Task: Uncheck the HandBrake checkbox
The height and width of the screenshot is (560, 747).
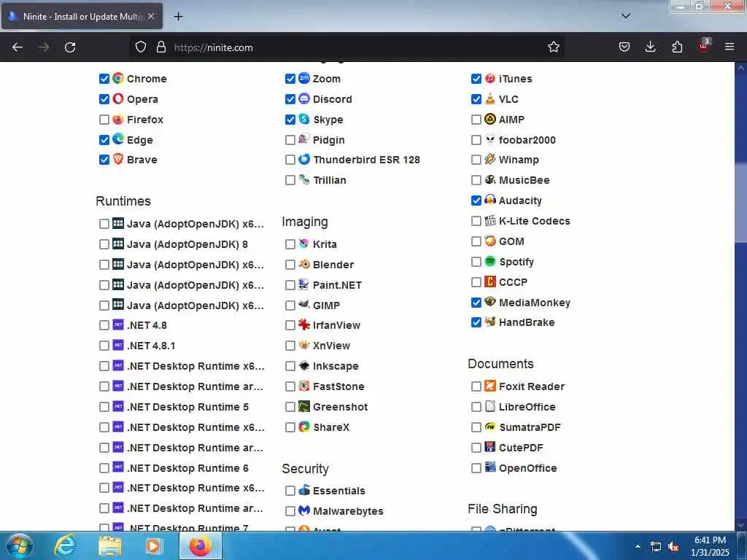Action: pos(476,322)
